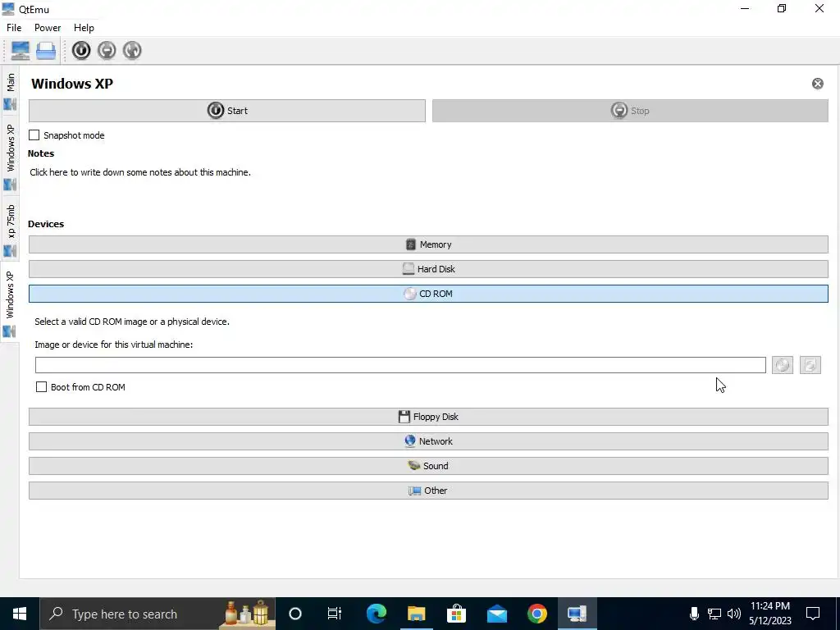This screenshot has height=630, width=840.
Task: Open the notification center
Action: coord(813,614)
